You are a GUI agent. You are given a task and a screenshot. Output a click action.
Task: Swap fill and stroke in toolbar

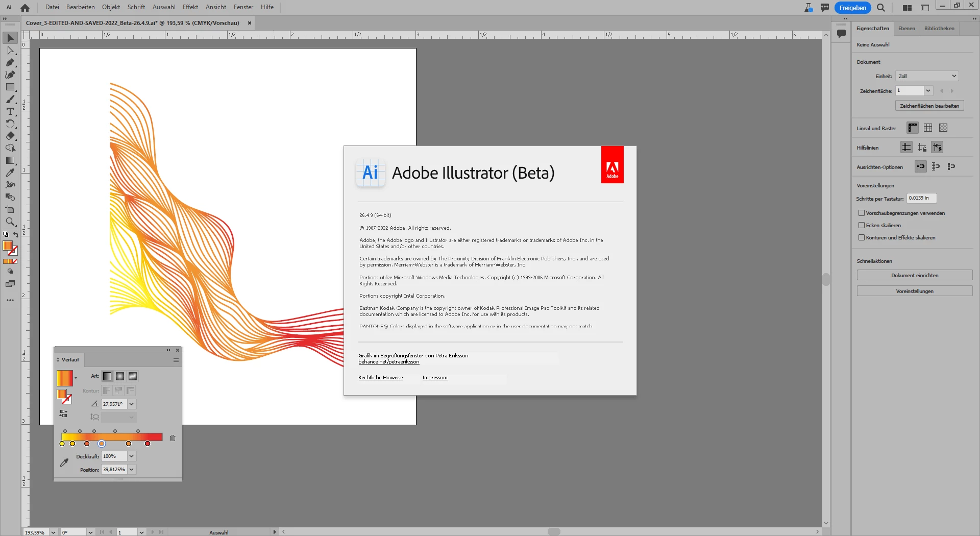tap(16, 235)
